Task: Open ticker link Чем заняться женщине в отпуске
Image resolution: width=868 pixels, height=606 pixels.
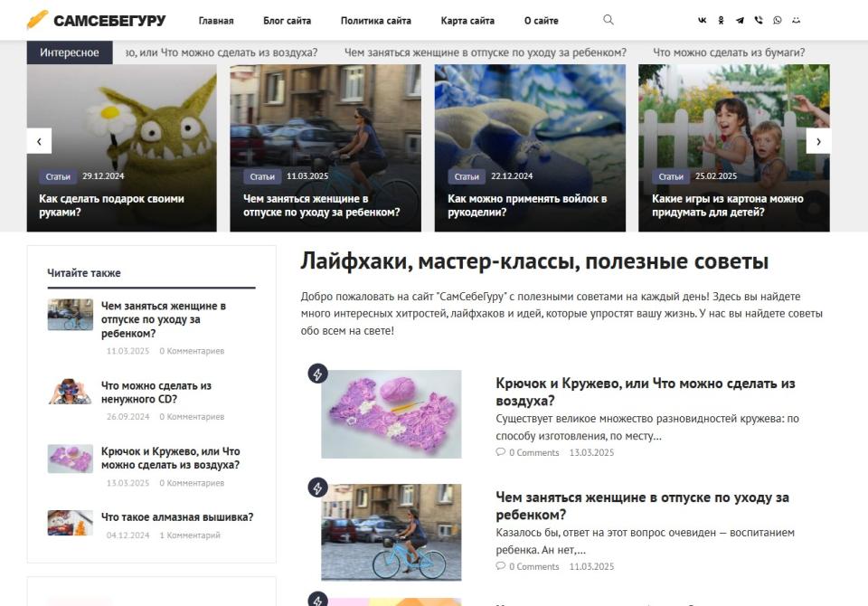Action: (486, 52)
